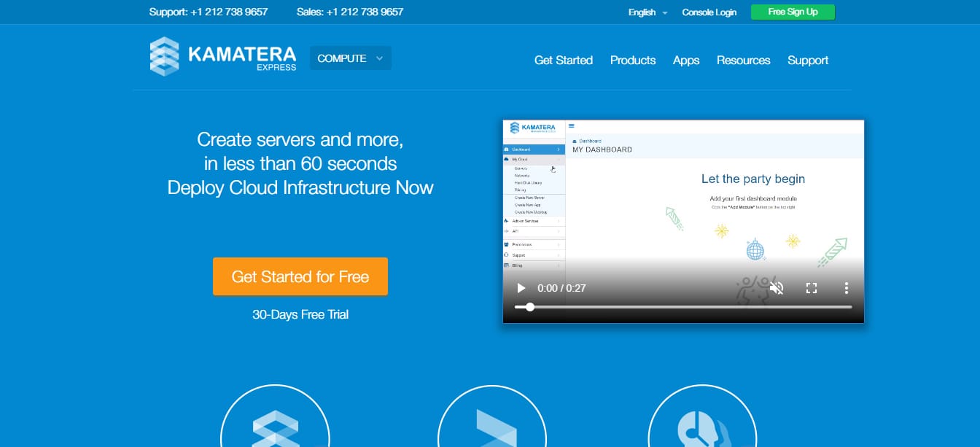Click the hamburger menu in the video
Viewport: 980px width, 447px height.
coord(571,125)
